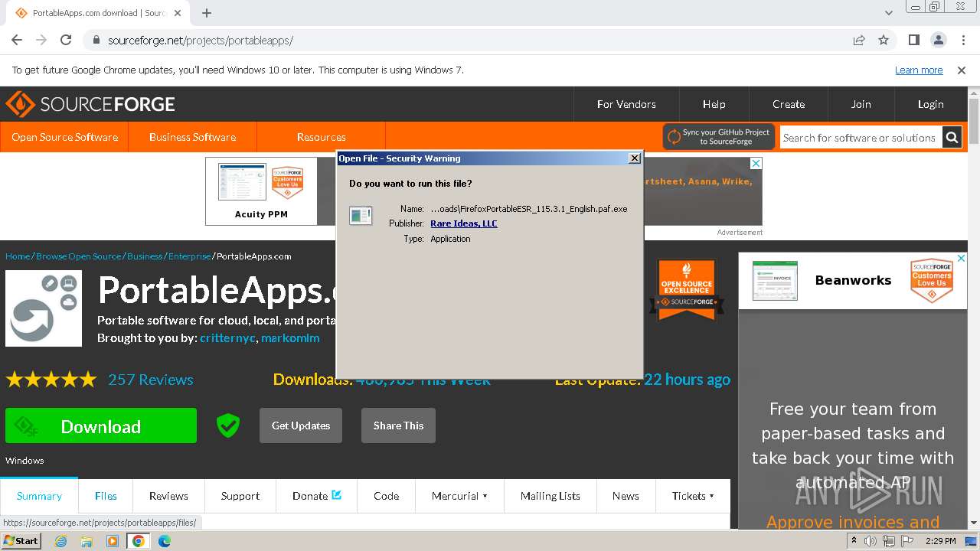Viewport: 980px width, 551px height.
Task: Open the Mailing Lists tab
Action: coord(550,496)
